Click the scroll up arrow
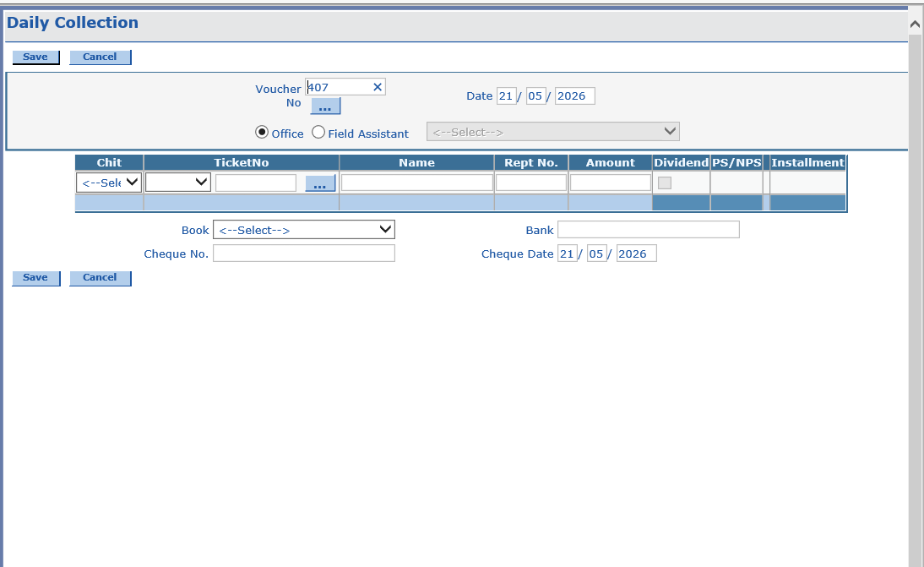The height and width of the screenshot is (567, 924). [915, 25]
